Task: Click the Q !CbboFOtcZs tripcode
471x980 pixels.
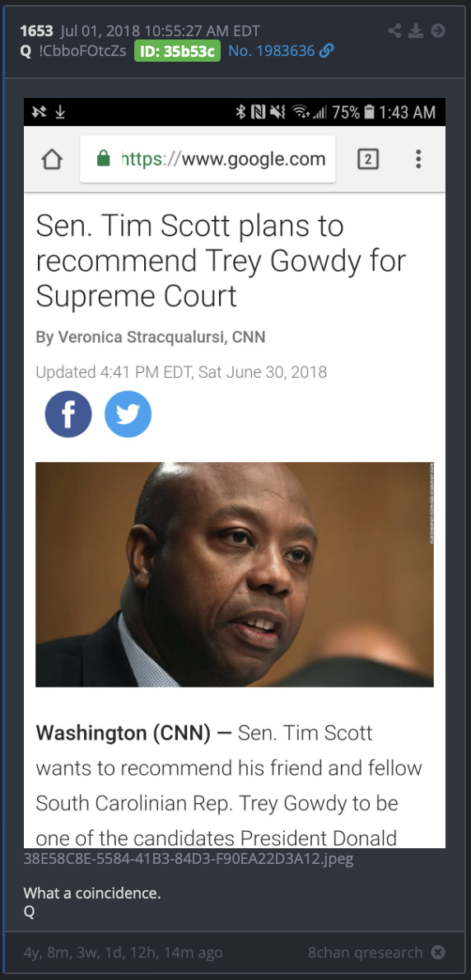Action: [73, 51]
